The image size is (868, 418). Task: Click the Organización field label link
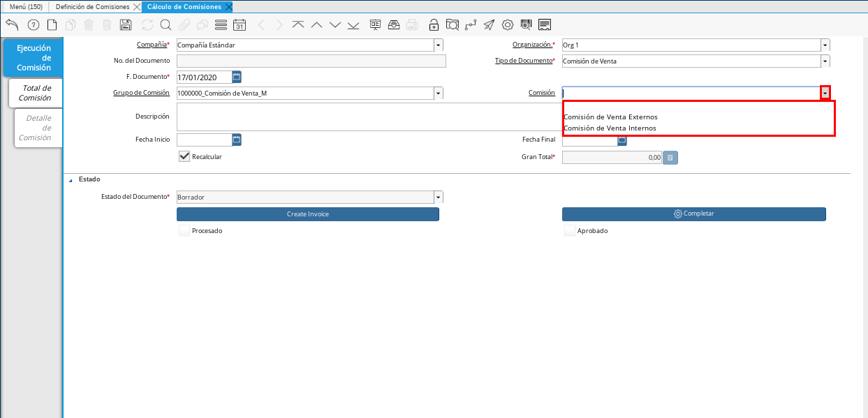[533, 45]
